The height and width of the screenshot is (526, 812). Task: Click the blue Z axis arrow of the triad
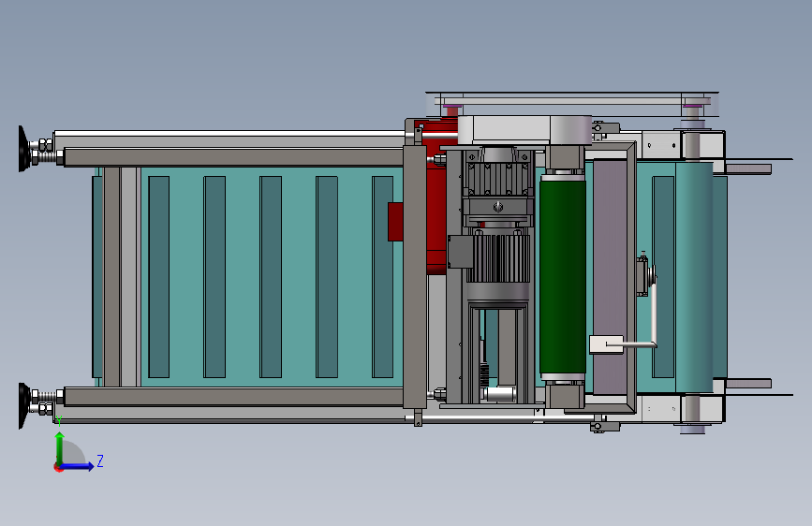[78, 466]
